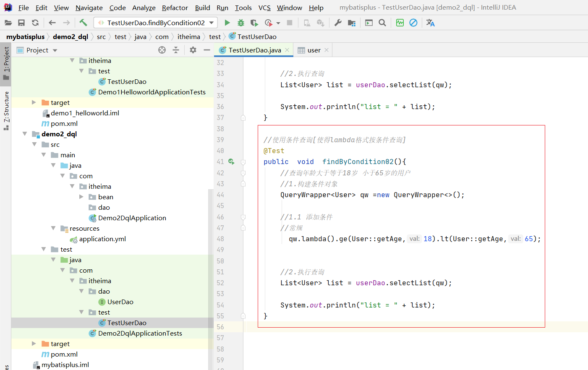Image resolution: width=588 pixels, height=370 pixels.
Task: Click the gutter run icon at line 41
Action: click(231, 162)
